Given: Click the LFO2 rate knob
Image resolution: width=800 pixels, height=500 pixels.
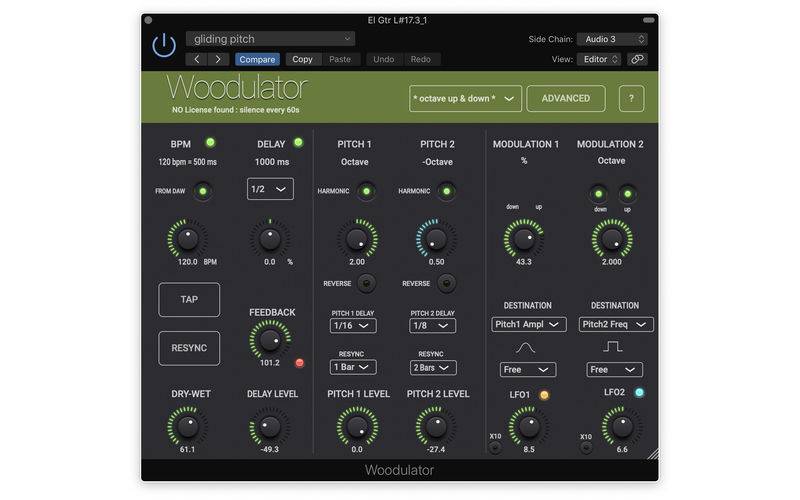Looking at the screenshot, I should [x=622, y=427].
